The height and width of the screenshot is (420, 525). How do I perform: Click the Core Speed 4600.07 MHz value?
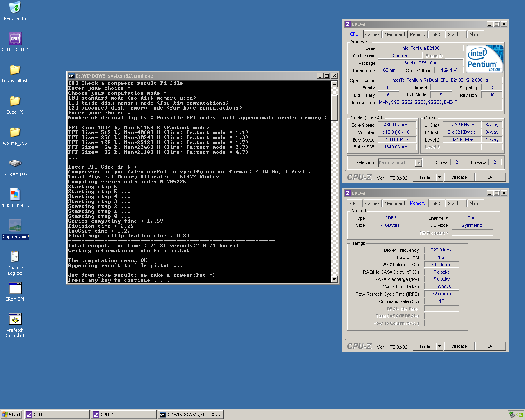click(397, 125)
